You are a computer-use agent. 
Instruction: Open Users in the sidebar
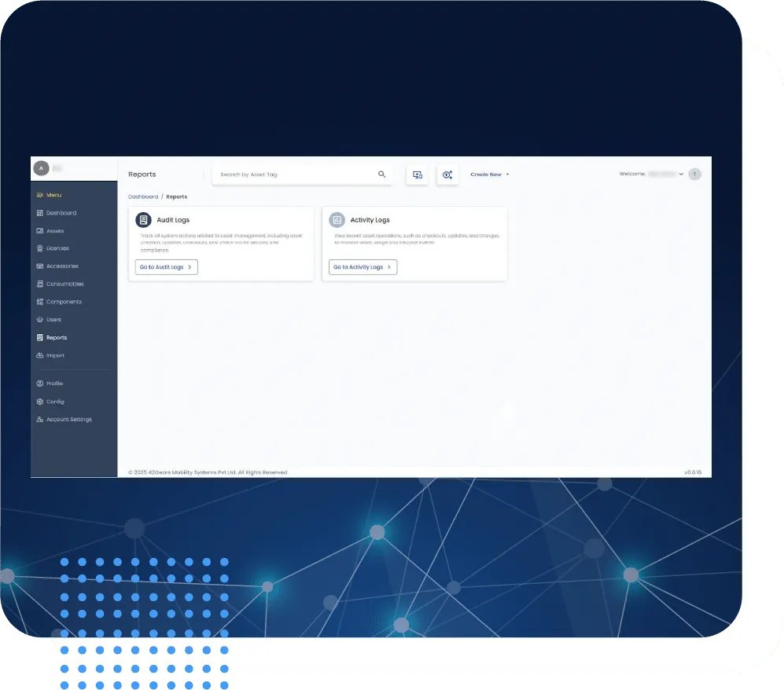pyautogui.click(x=54, y=320)
